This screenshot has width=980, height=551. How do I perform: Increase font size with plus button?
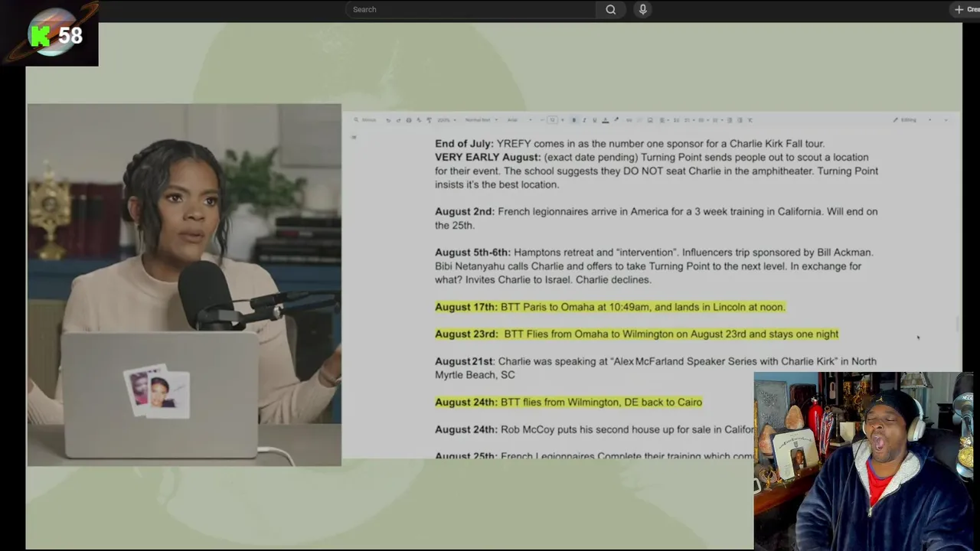coord(562,120)
